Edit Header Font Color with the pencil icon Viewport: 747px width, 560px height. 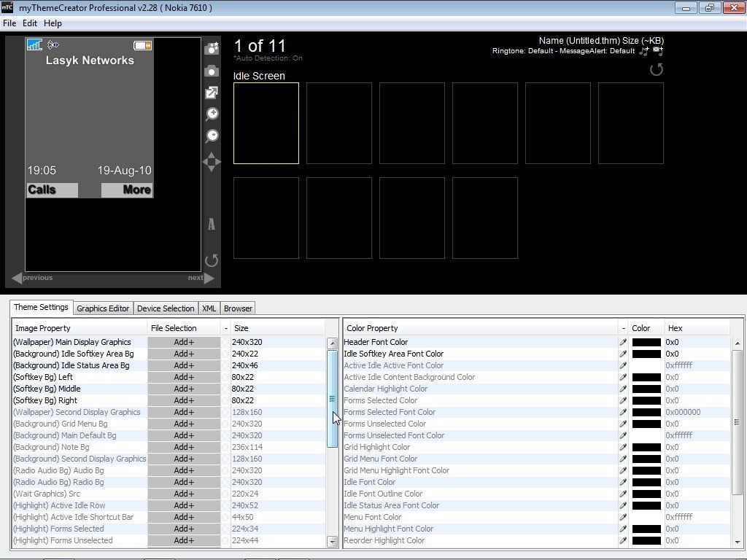pos(622,342)
